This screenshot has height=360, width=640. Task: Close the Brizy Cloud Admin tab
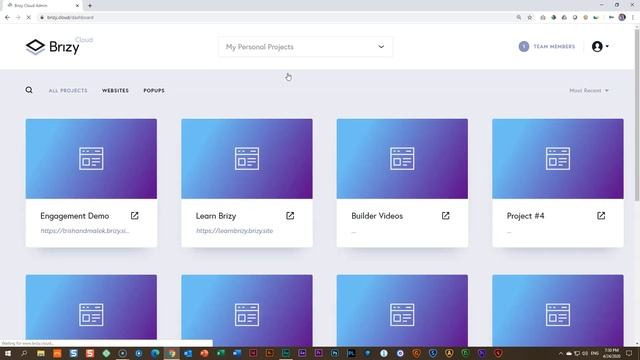(x=78, y=6)
